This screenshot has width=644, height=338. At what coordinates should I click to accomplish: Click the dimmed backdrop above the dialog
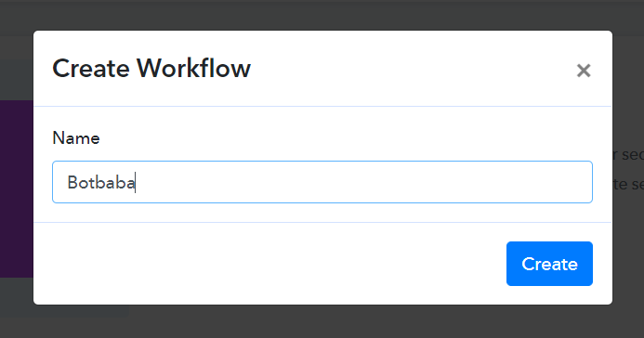tap(322, 15)
